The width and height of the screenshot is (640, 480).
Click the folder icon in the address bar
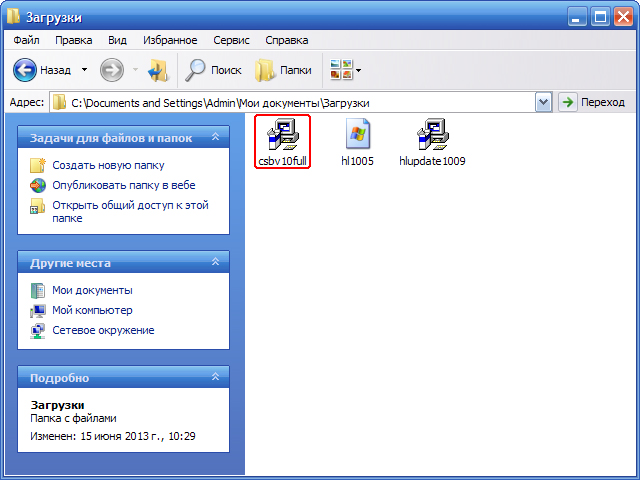60,102
